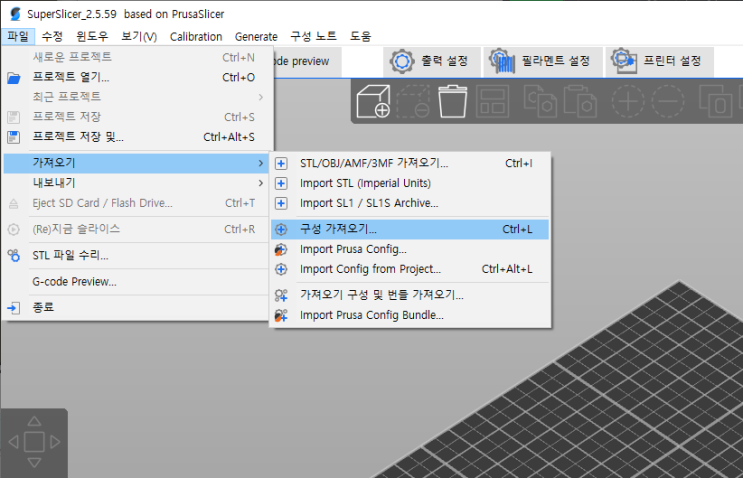Viewport: 743px width, 478px height.
Task: Click the Add instance plus circle icon
Action: 629,101
